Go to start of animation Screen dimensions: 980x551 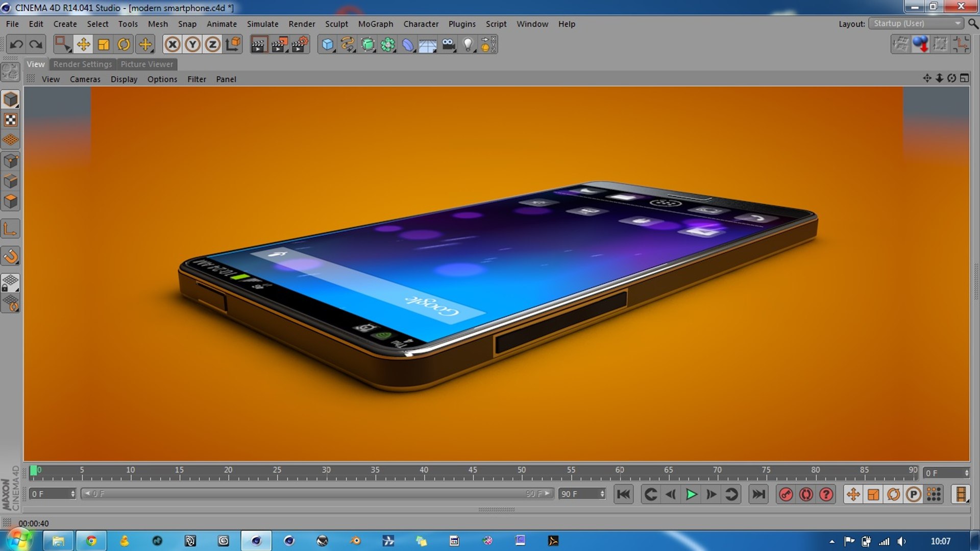click(x=623, y=494)
